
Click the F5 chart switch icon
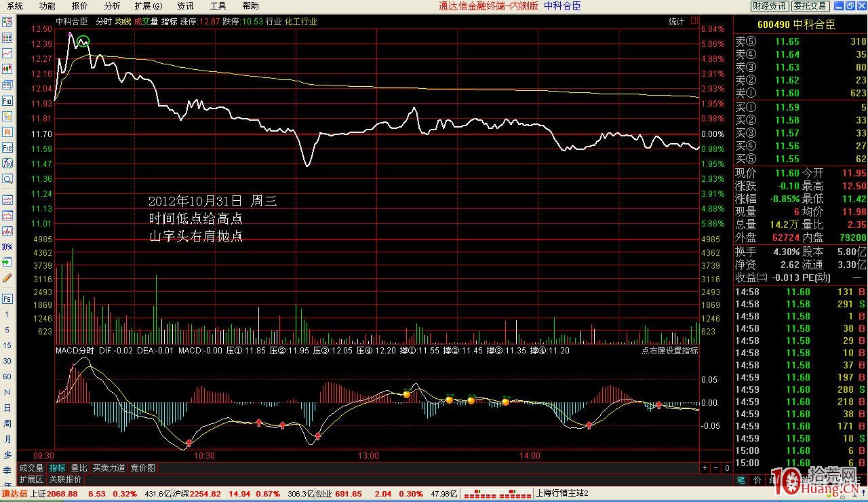pyautogui.click(x=7, y=298)
